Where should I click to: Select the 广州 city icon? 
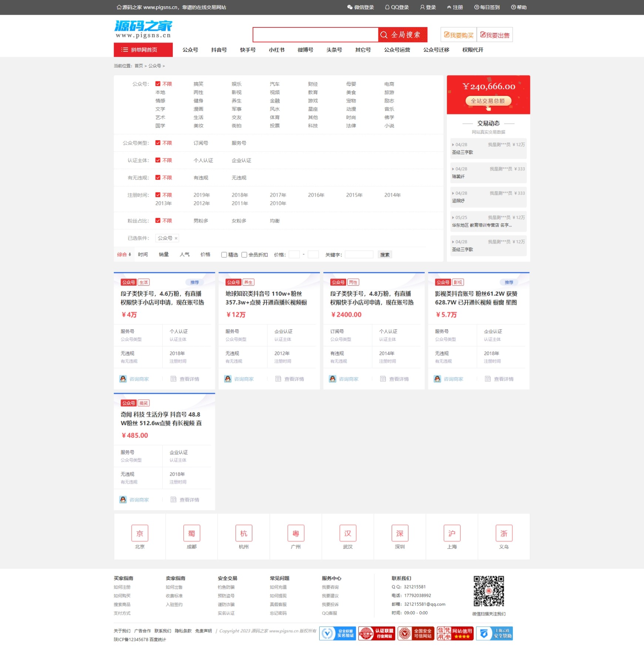[x=296, y=533]
